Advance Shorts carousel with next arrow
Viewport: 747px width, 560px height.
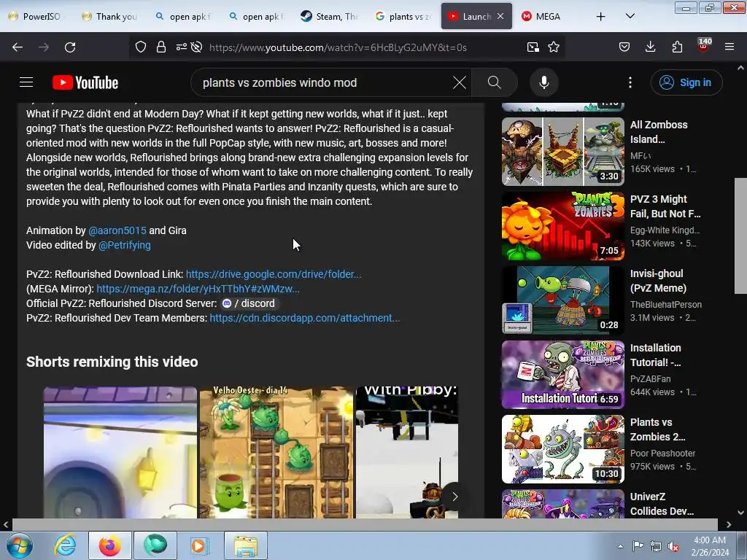click(x=454, y=497)
